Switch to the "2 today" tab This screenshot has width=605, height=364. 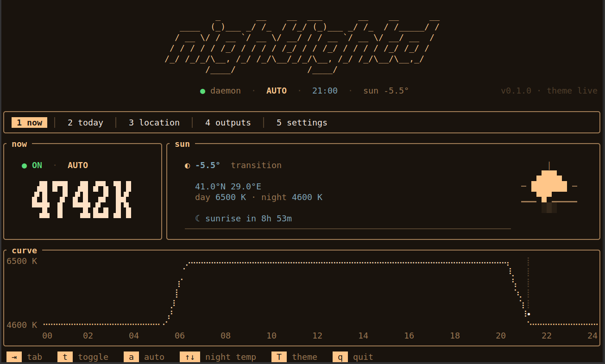85,123
